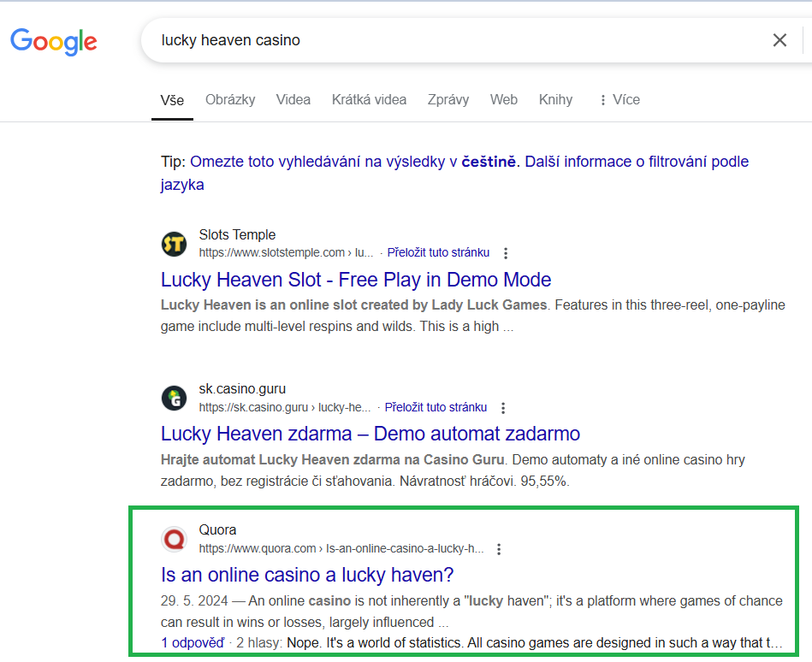Click the Google logo

[x=53, y=40]
